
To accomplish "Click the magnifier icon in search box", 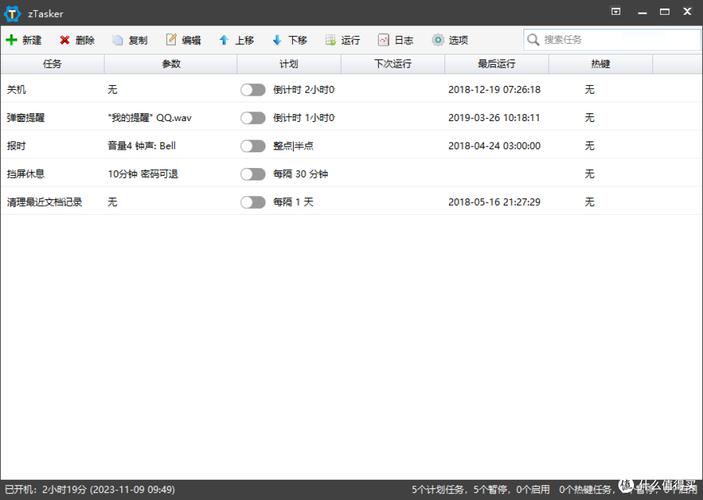I will point(533,39).
